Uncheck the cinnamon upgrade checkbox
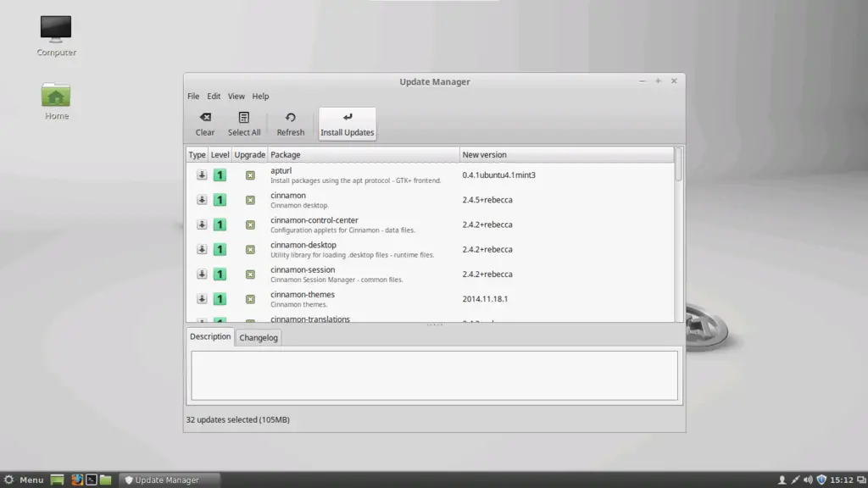 (250, 200)
